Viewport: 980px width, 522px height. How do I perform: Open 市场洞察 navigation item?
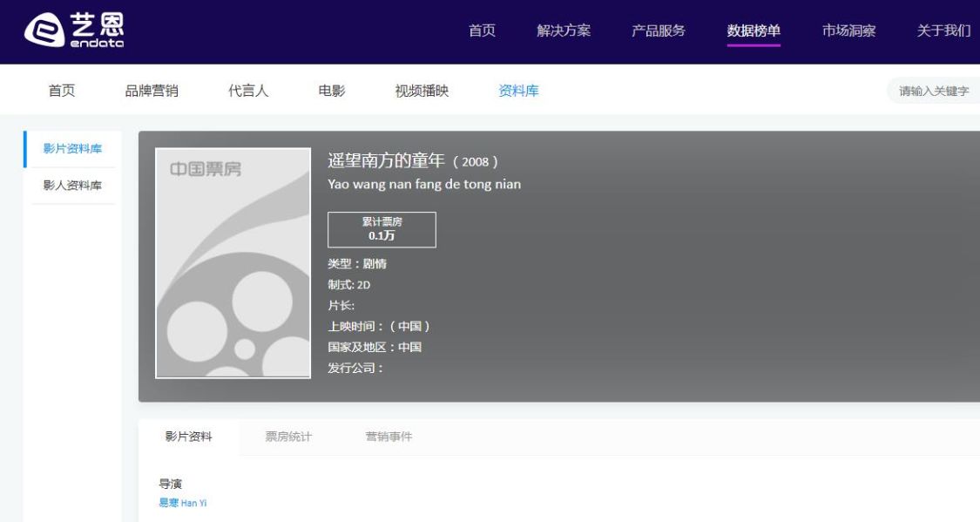click(848, 31)
